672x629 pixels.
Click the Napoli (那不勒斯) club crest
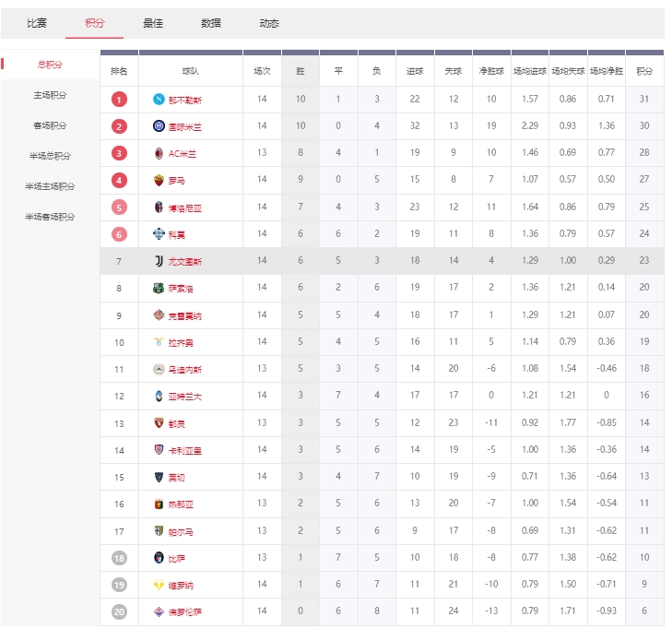pos(159,100)
